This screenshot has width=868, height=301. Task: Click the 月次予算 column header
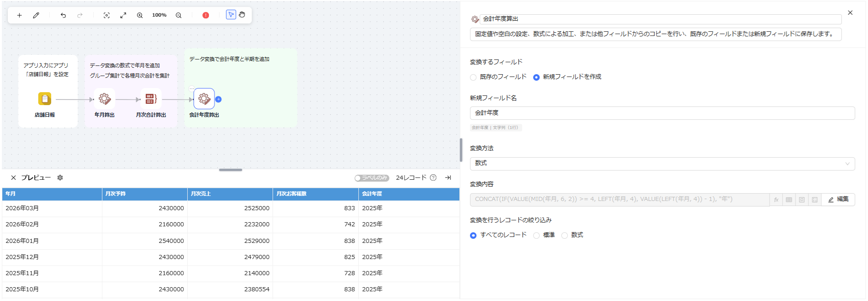pyautogui.click(x=145, y=194)
